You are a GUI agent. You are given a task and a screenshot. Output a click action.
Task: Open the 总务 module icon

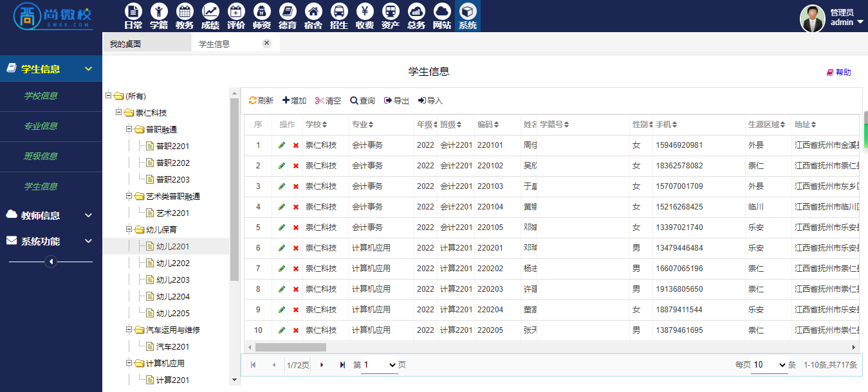tap(416, 16)
